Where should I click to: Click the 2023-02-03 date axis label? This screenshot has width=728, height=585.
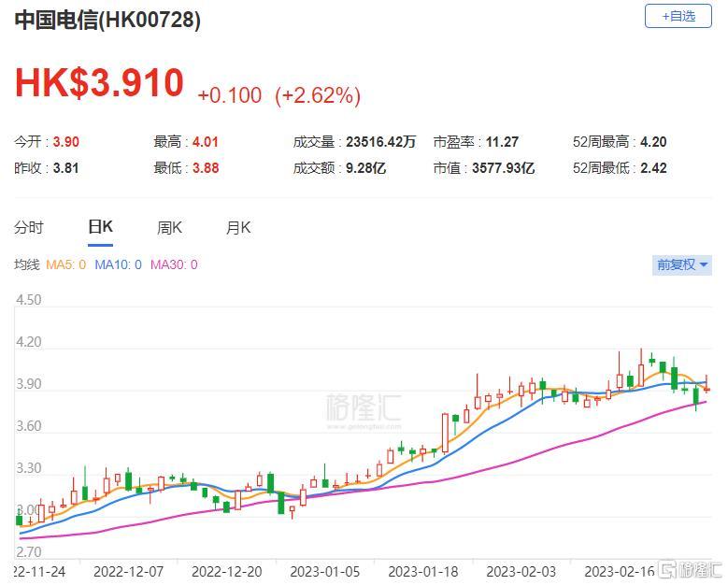[521, 572]
